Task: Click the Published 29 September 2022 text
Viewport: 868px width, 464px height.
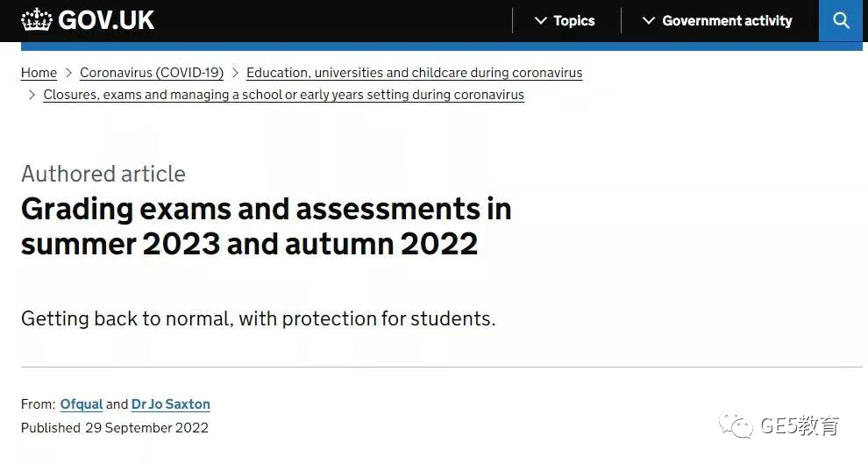Action: pyautogui.click(x=115, y=427)
